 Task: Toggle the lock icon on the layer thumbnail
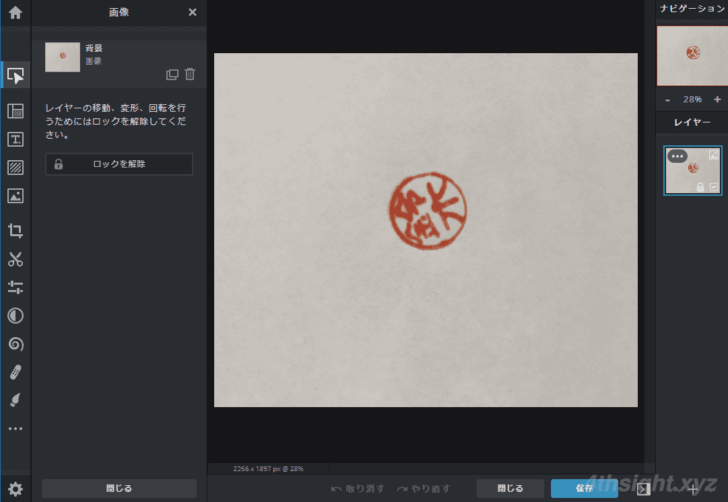700,187
